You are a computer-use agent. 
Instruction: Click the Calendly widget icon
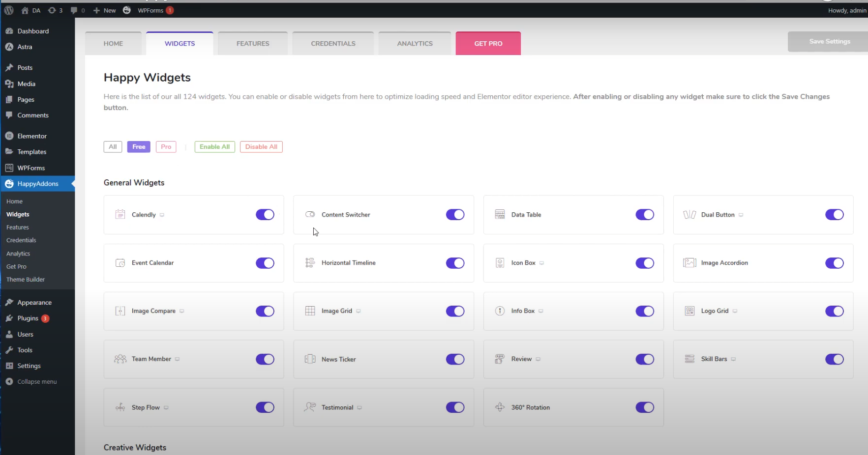[120, 215]
